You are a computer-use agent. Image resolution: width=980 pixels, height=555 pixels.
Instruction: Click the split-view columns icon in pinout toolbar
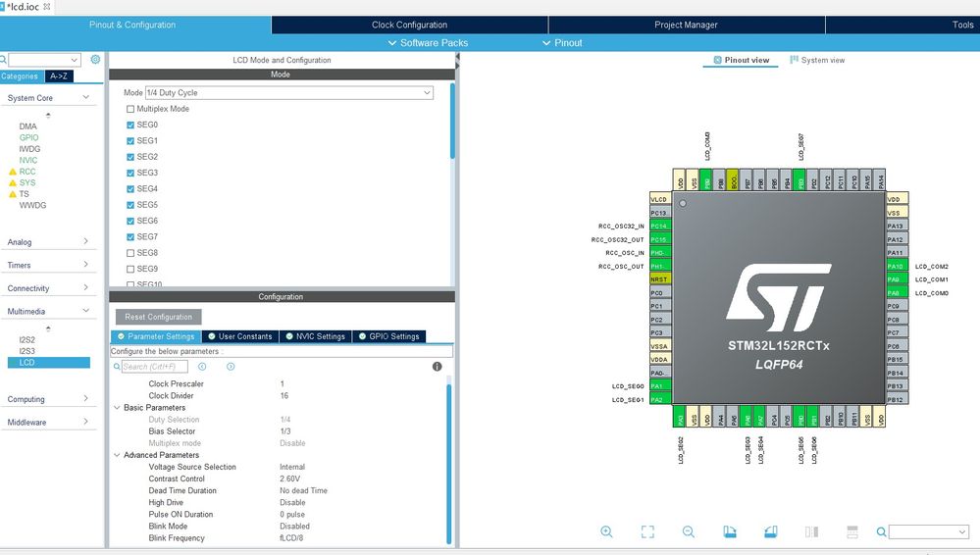pos(811,531)
